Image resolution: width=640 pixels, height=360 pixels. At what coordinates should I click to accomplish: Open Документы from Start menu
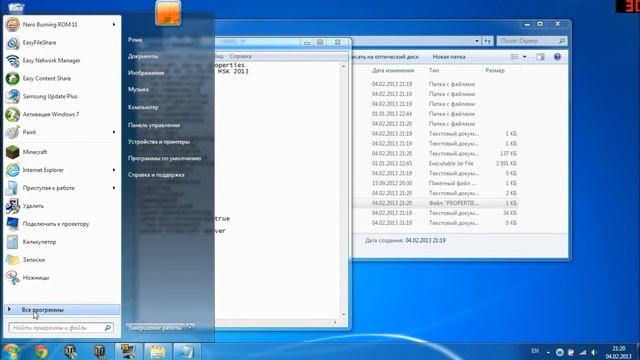143,56
